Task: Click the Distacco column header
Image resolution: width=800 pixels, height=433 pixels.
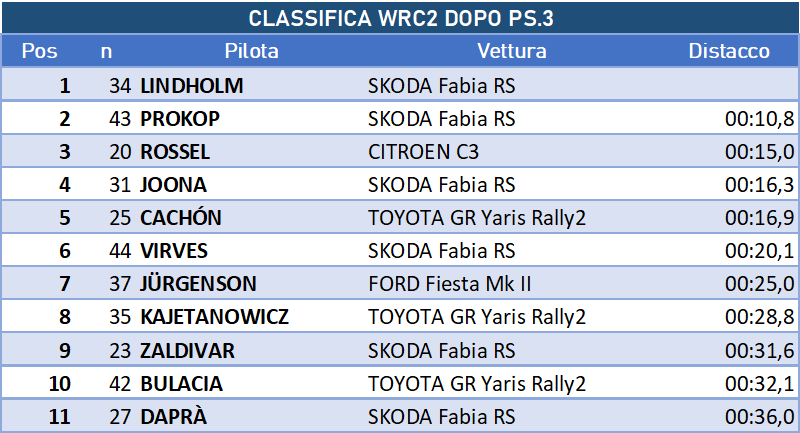Action: [x=729, y=51]
